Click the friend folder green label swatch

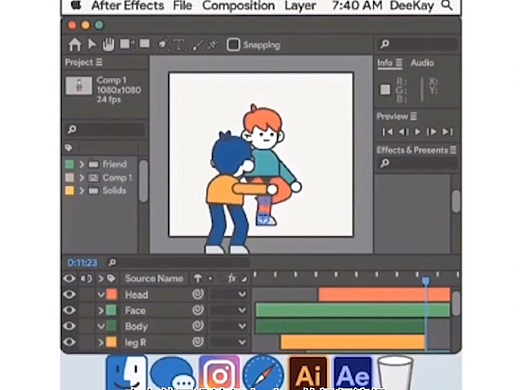[69, 164]
